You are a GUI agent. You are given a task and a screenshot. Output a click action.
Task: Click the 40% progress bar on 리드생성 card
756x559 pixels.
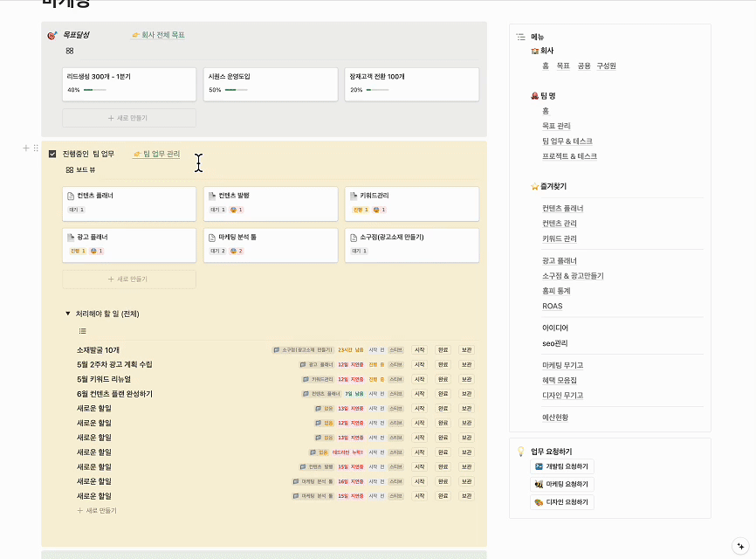(94, 90)
